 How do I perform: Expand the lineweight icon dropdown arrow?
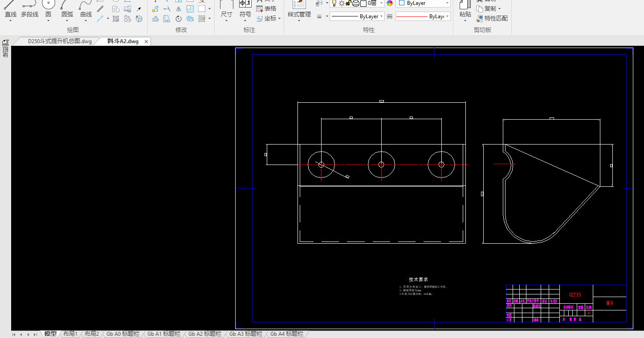click(327, 16)
